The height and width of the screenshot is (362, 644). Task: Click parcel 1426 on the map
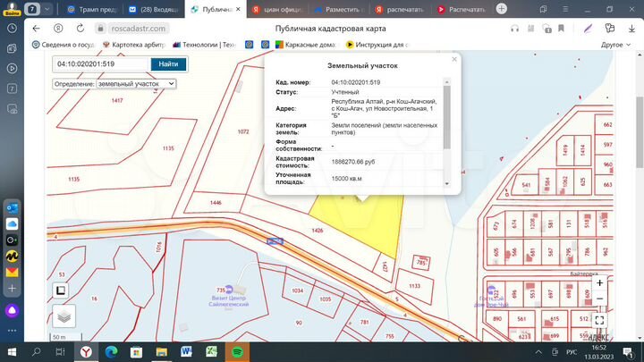pos(317,231)
